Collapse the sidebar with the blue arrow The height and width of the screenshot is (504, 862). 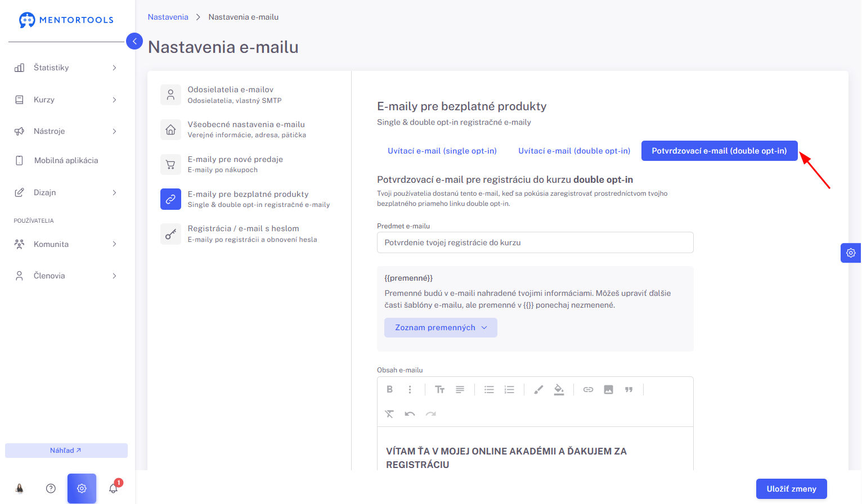[x=134, y=41]
